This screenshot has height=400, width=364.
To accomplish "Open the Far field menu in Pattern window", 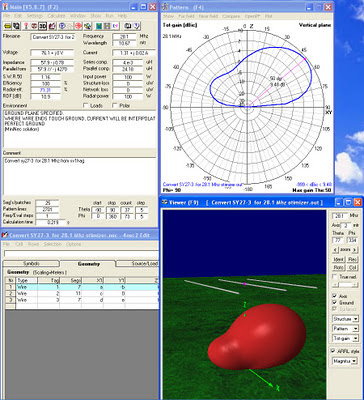I will click(186, 16).
